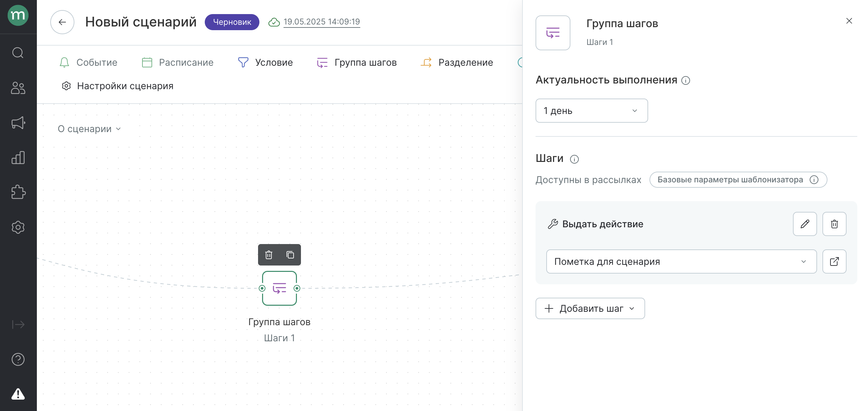
Task: Add a Разделение block
Action: (x=456, y=62)
